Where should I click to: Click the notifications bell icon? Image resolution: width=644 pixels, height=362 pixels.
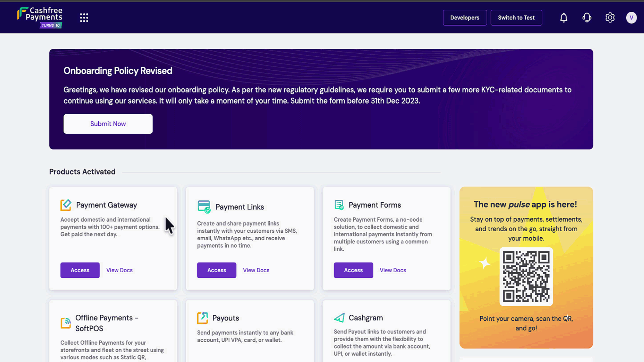point(563,18)
